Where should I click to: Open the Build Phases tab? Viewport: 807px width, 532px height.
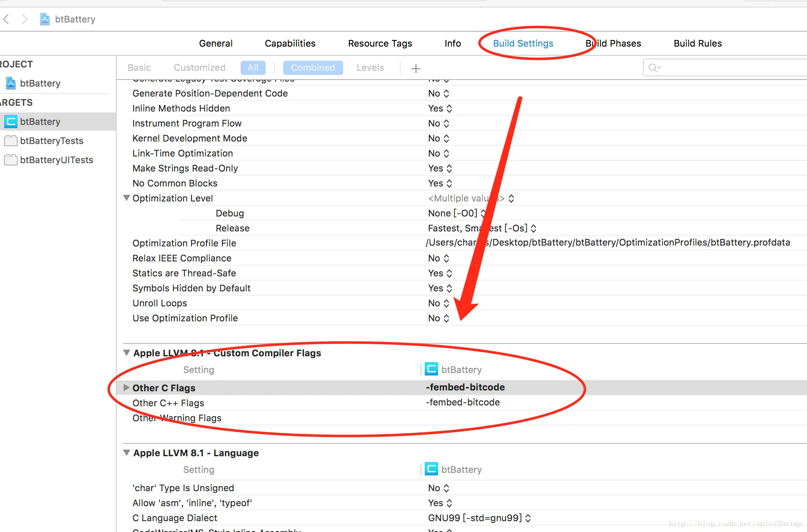point(613,43)
